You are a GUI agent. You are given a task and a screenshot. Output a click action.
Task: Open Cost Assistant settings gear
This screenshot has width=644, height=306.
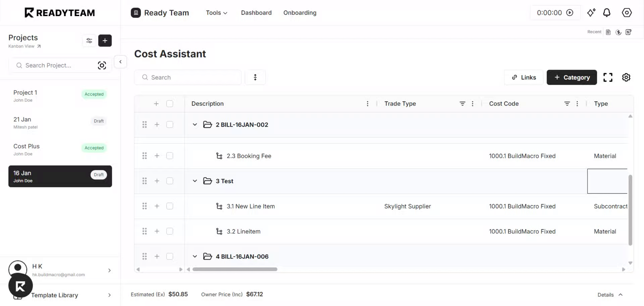[626, 77]
